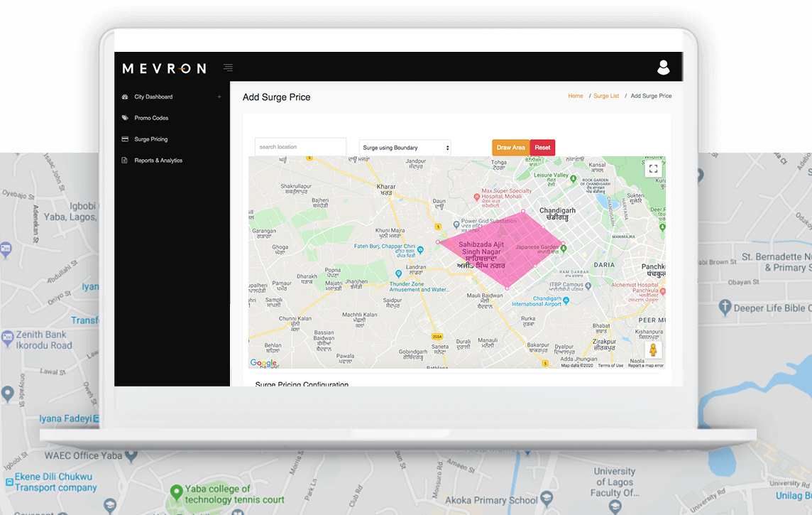The image size is (812, 515).
Task: Click the Khuni Majra map label
Action: coord(390,232)
